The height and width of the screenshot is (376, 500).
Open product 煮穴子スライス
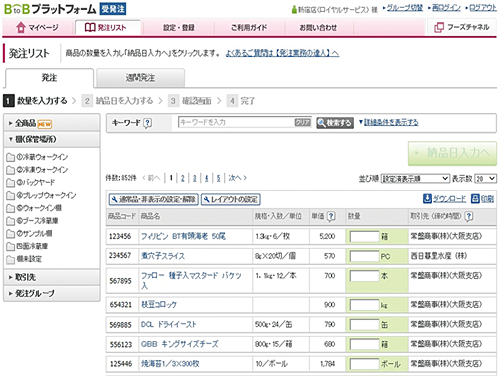163,256
